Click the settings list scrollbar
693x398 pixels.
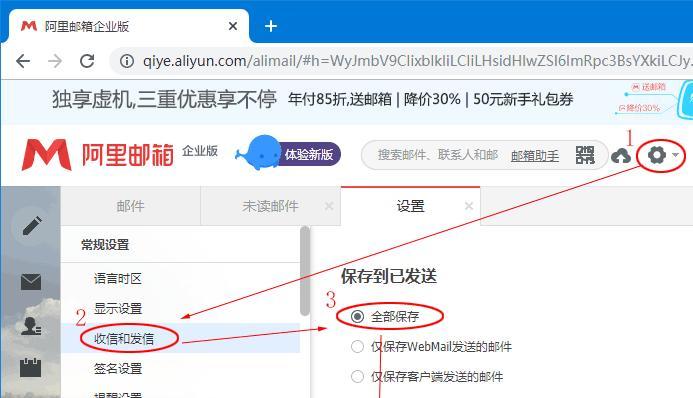[305, 271]
